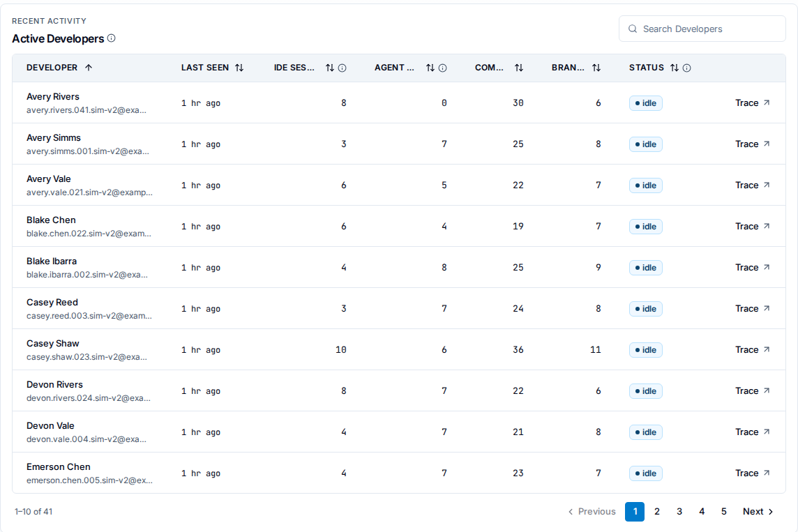Go to page 3
Image resolution: width=798 pixels, height=532 pixels.
pyautogui.click(x=679, y=512)
